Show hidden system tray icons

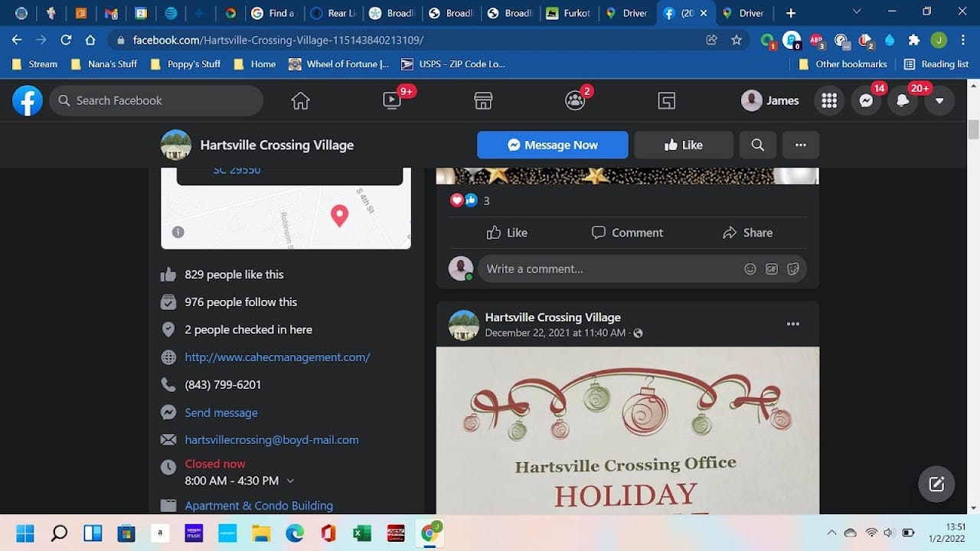pos(831,533)
